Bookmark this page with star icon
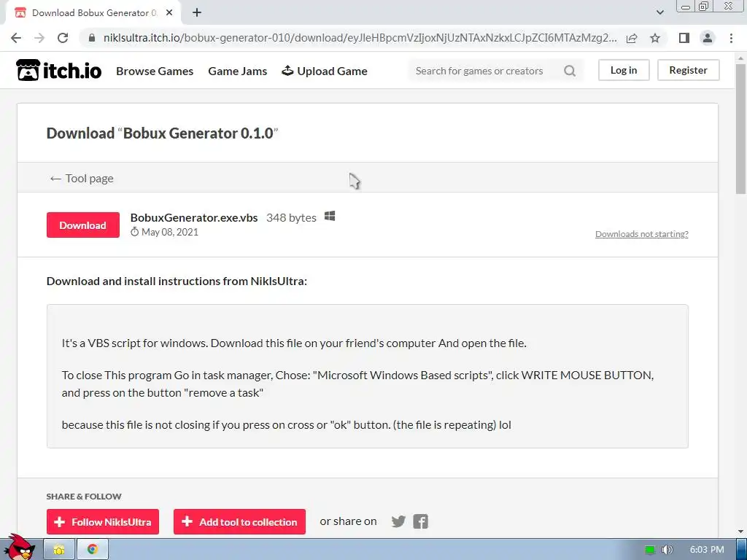 [655, 38]
